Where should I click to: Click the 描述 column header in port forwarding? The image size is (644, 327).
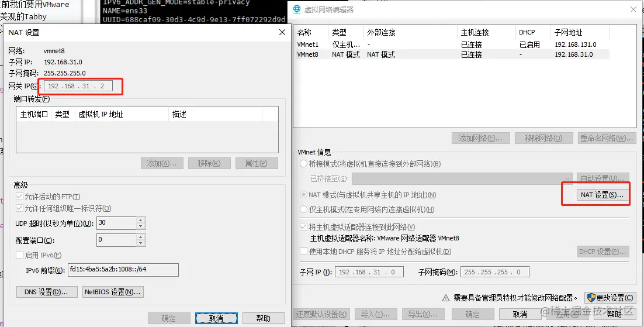pos(215,114)
